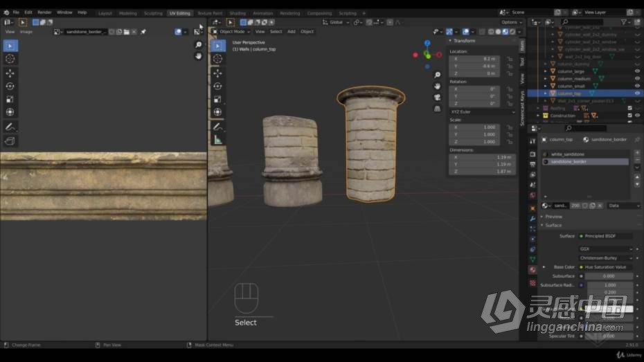Select the Rotate tool in the 3D viewport
The width and height of the screenshot is (644, 362).
tap(217, 87)
